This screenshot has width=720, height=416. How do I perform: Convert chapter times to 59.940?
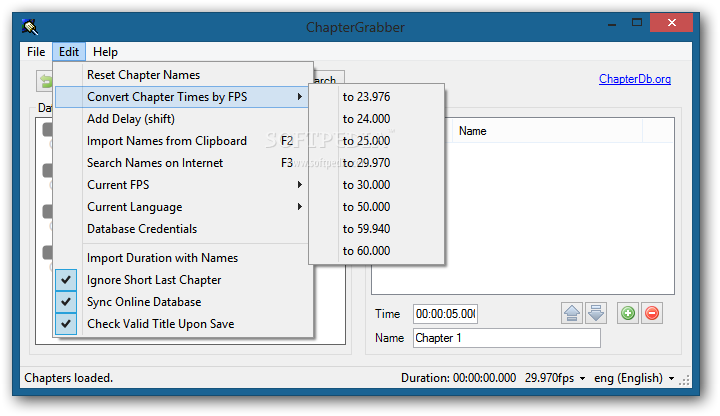point(377,229)
